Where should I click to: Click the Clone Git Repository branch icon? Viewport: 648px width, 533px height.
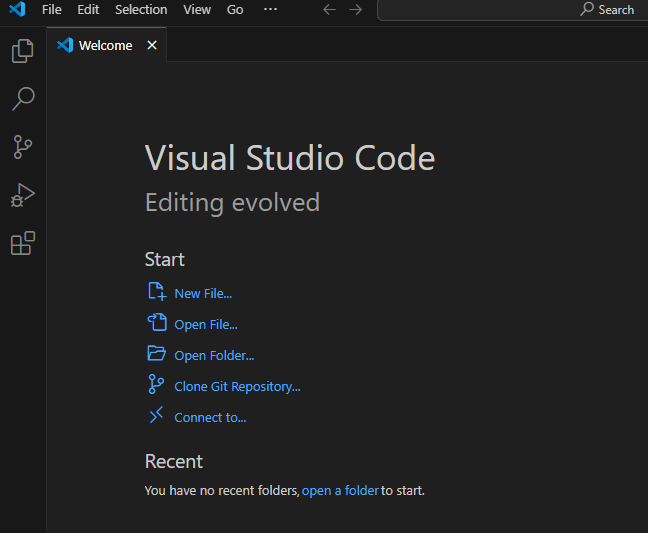point(156,384)
